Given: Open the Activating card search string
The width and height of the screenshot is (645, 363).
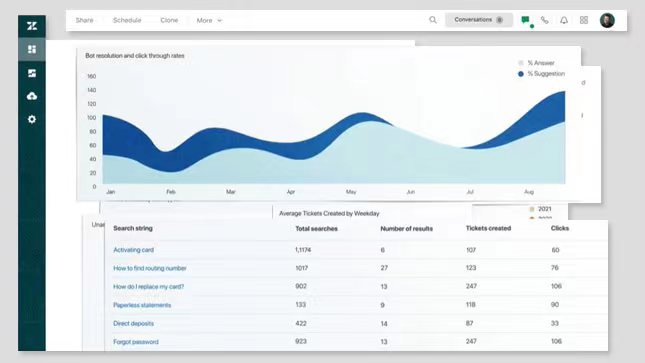Looking at the screenshot, I should [x=133, y=250].
